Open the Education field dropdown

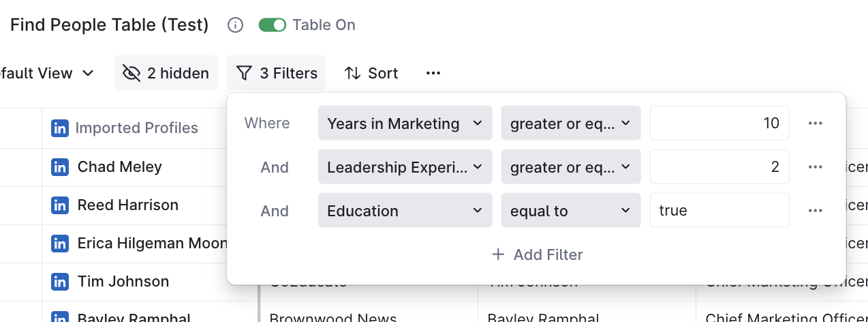[405, 211]
